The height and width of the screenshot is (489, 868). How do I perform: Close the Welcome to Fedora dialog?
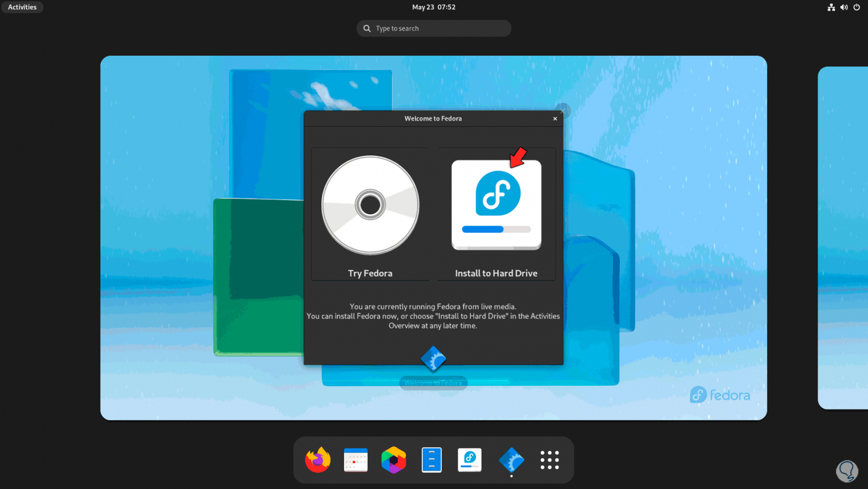(555, 119)
